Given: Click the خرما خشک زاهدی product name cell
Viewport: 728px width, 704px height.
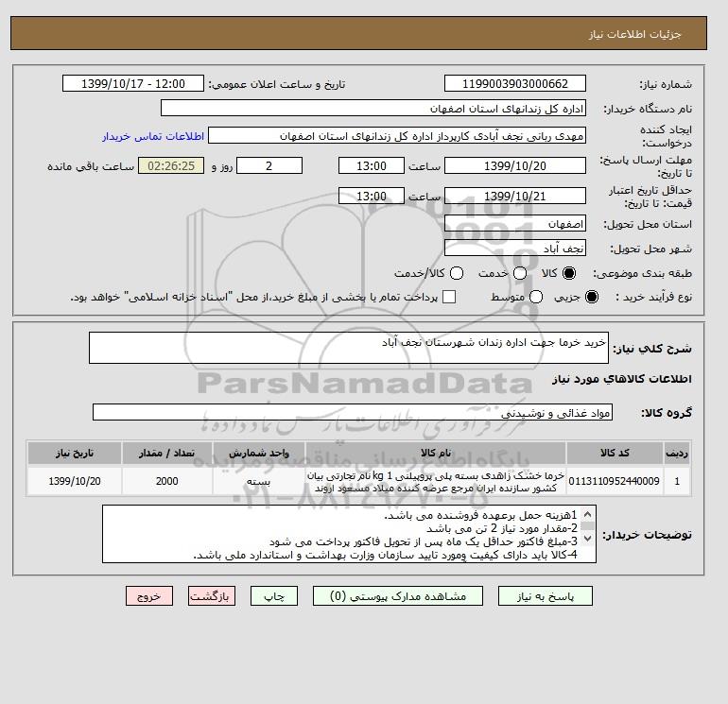Looking at the screenshot, I should pyautogui.click(x=436, y=481).
